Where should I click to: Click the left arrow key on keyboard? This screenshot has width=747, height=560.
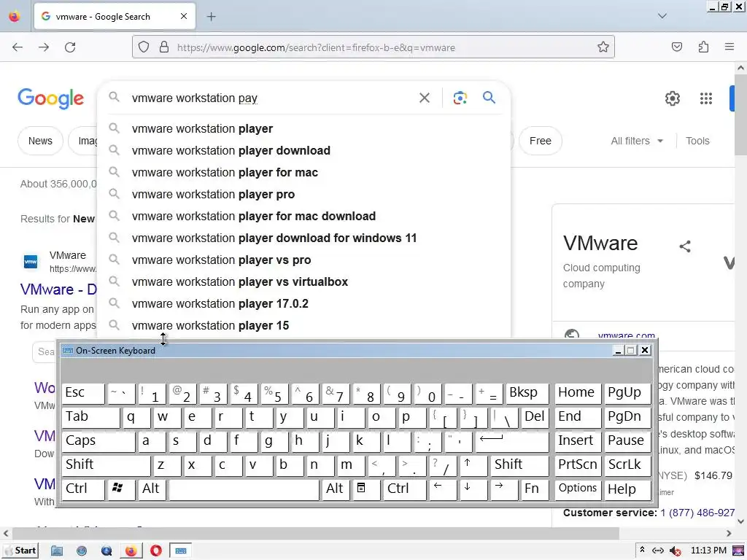pyautogui.click(x=443, y=489)
